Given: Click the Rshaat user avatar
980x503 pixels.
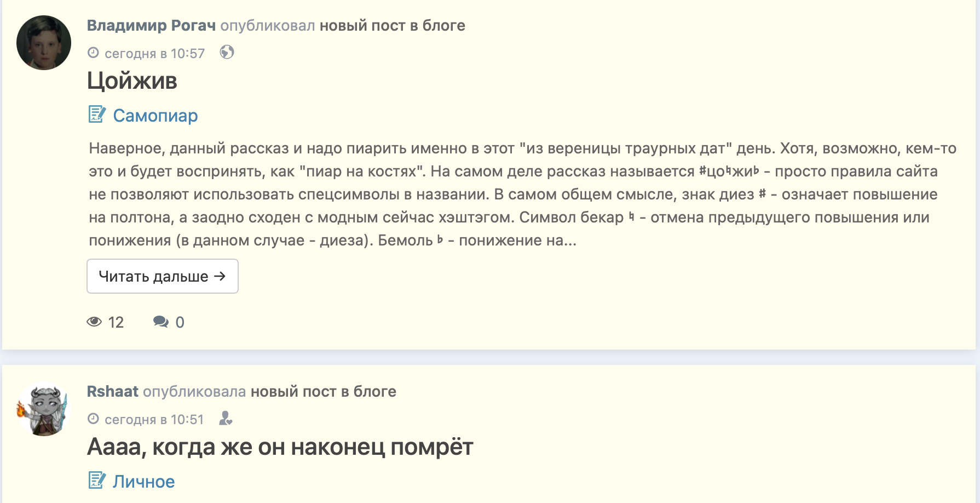Looking at the screenshot, I should pos(44,409).
